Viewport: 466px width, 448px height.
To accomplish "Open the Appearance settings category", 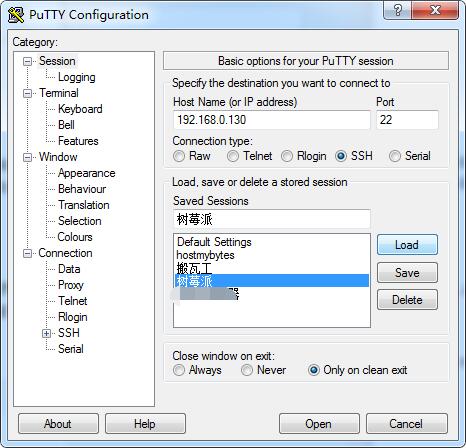I will [x=86, y=173].
